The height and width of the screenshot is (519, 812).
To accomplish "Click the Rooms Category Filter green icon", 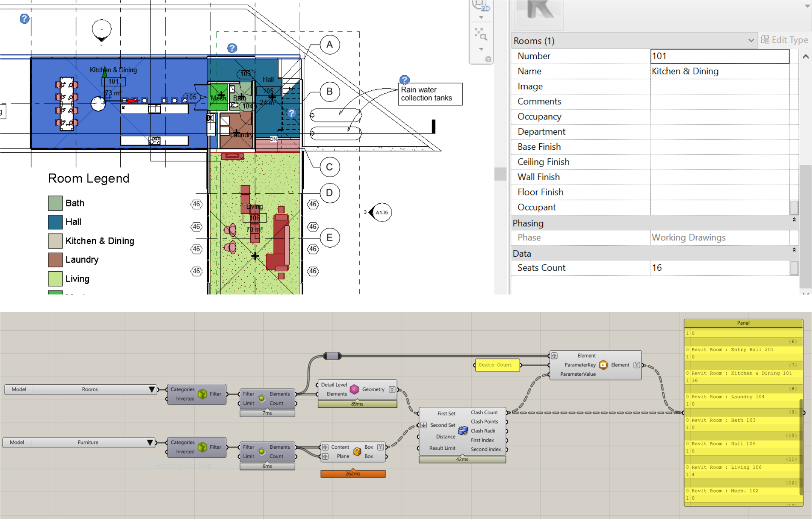I will point(203,394).
